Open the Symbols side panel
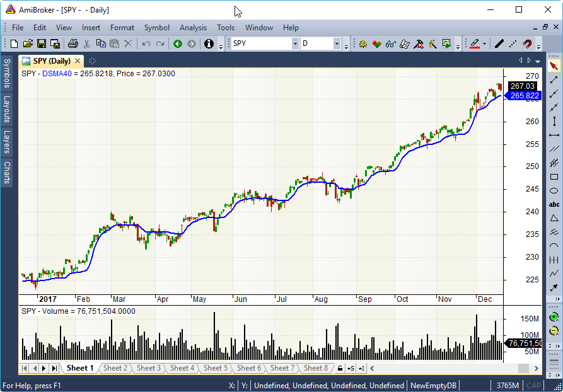Image resolution: width=563 pixels, height=392 pixels. (6, 73)
